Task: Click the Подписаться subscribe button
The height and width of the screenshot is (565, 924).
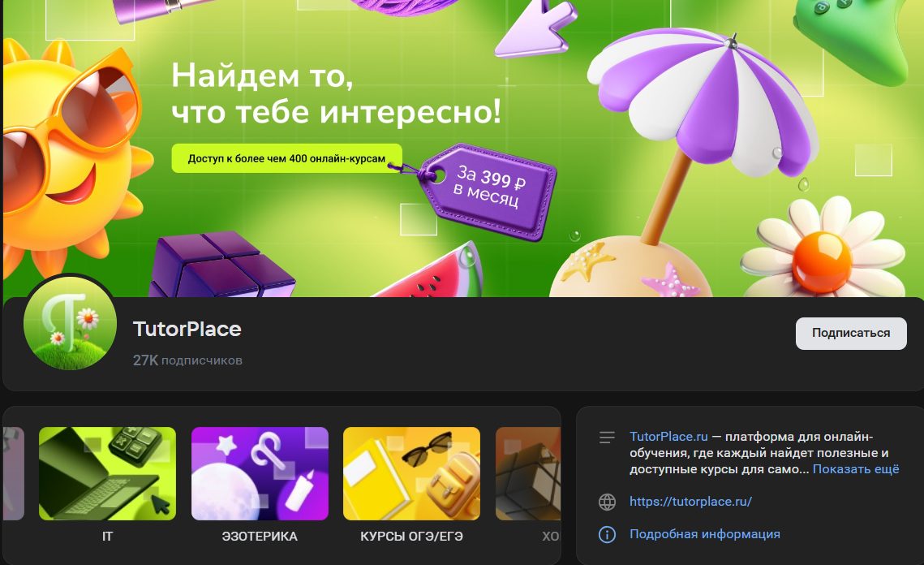Action: coord(851,334)
